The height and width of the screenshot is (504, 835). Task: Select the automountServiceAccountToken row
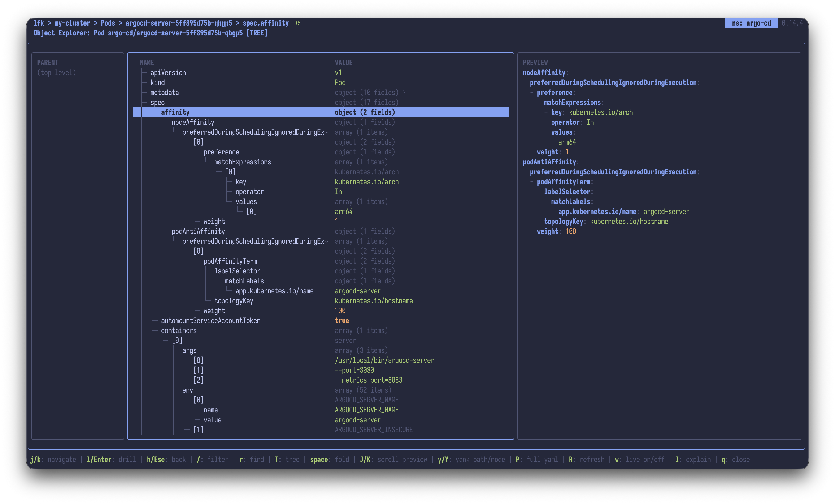click(x=321, y=320)
